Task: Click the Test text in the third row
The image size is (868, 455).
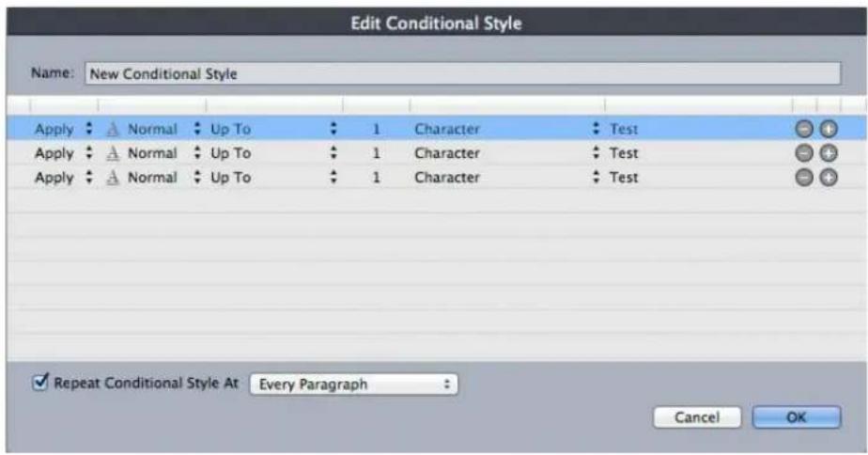Action: coord(624,178)
